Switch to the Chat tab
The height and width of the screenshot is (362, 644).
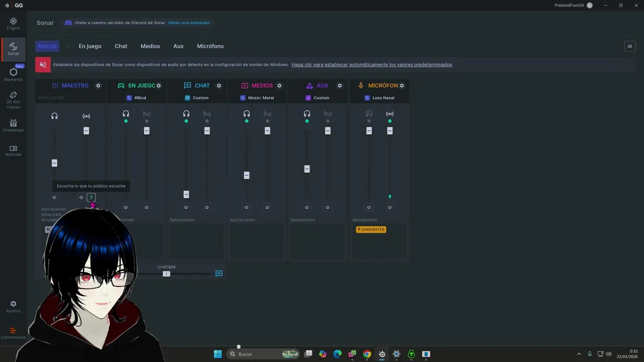121,46
